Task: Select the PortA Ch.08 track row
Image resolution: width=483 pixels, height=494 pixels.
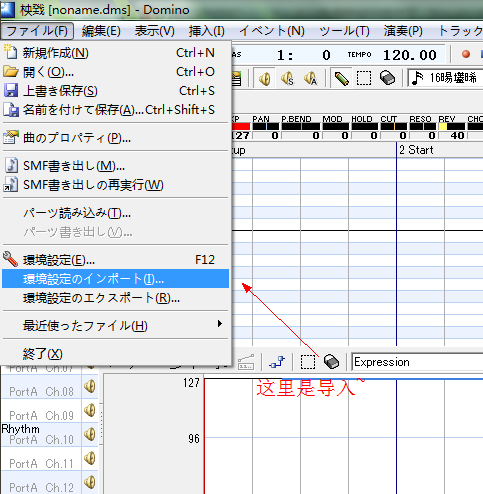Action: pos(41,387)
